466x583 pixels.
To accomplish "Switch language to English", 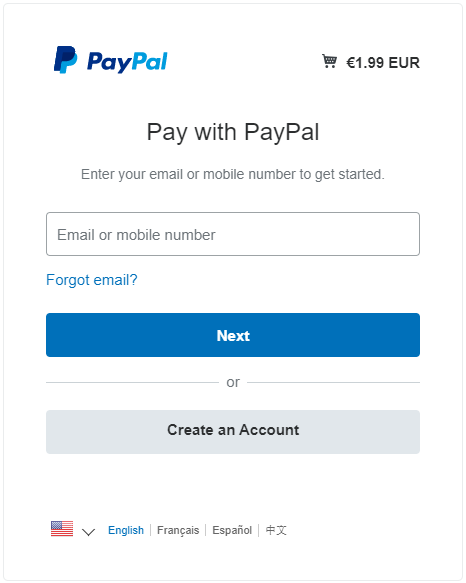I will tap(126, 530).
